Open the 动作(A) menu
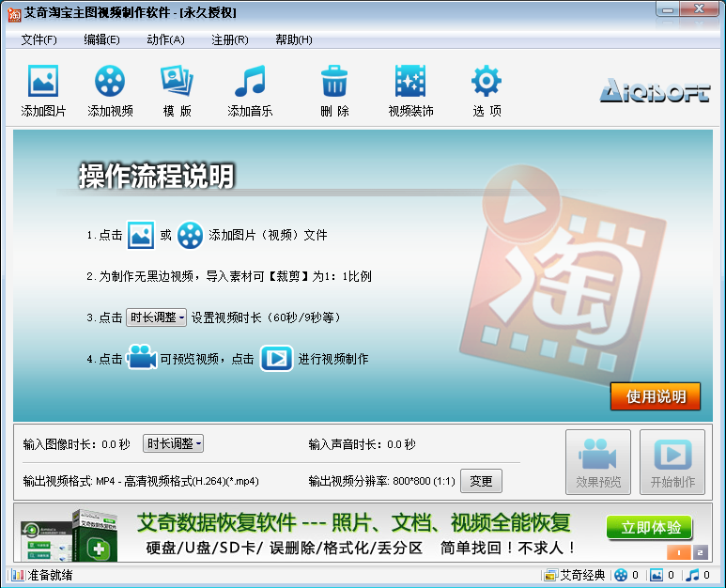Image resolution: width=726 pixels, height=588 pixels. pyautogui.click(x=165, y=40)
